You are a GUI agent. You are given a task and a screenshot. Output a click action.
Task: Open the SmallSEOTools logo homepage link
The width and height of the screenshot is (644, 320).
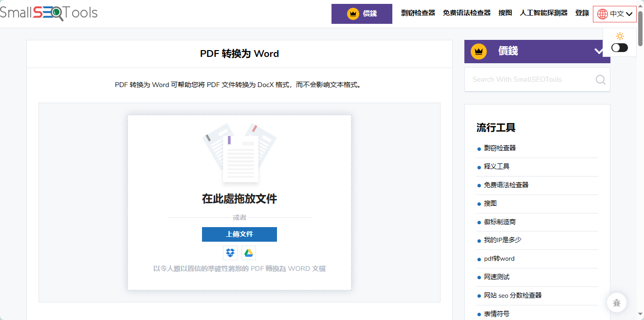click(49, 13)
